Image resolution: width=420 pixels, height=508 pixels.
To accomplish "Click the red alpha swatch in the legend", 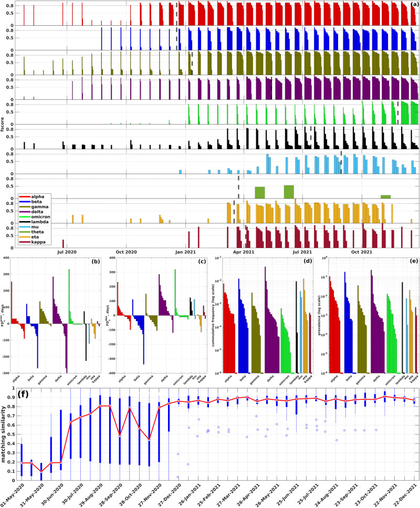I will point(25,196).
